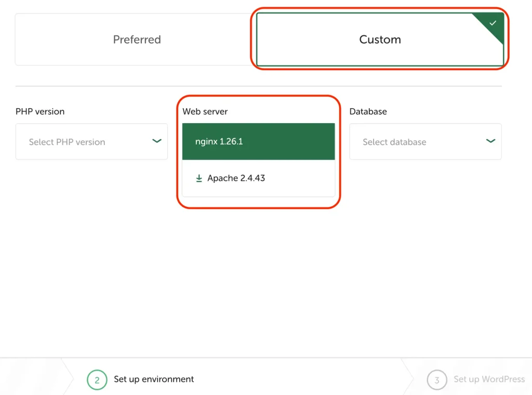Click the Web server heading label
This screenshot has width=532, height=395.
[x=205, y=111]
